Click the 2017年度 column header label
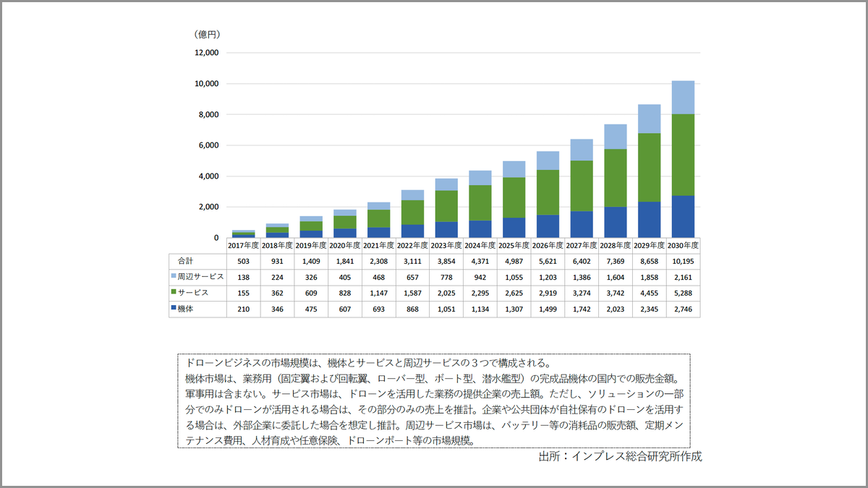The width and height of the screenshot is (868, 488). click(243, 245)
